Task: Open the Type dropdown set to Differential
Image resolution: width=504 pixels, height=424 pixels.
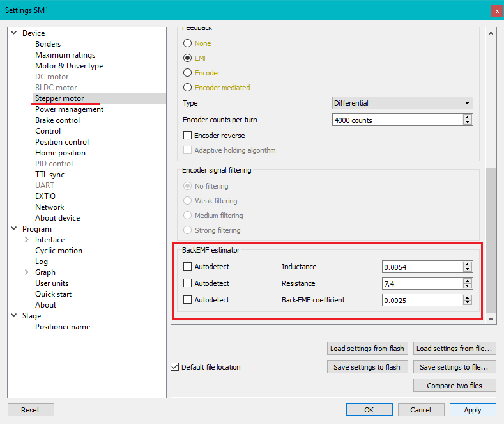Action: coord(402,103)
